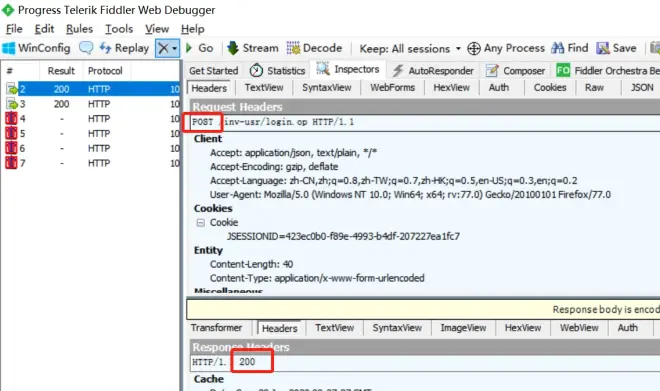Click the Go resume button

coord(200,48)
